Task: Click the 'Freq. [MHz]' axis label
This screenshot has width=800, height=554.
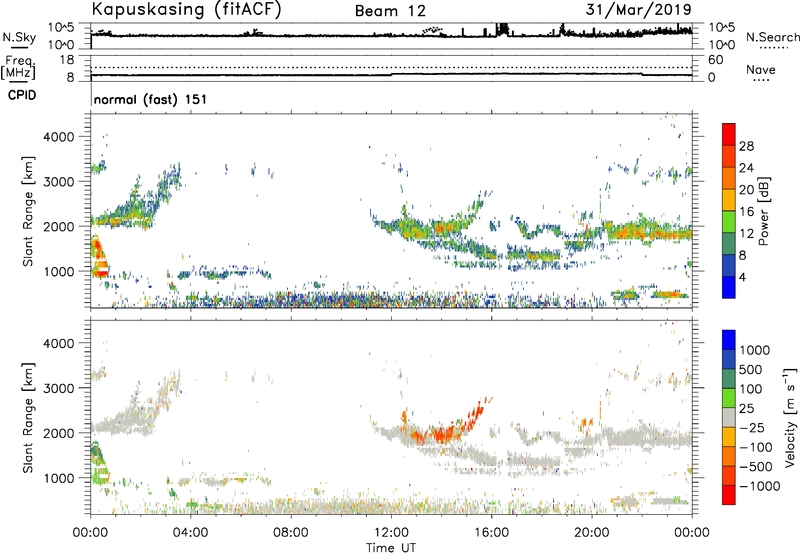Action: [18, 67]
